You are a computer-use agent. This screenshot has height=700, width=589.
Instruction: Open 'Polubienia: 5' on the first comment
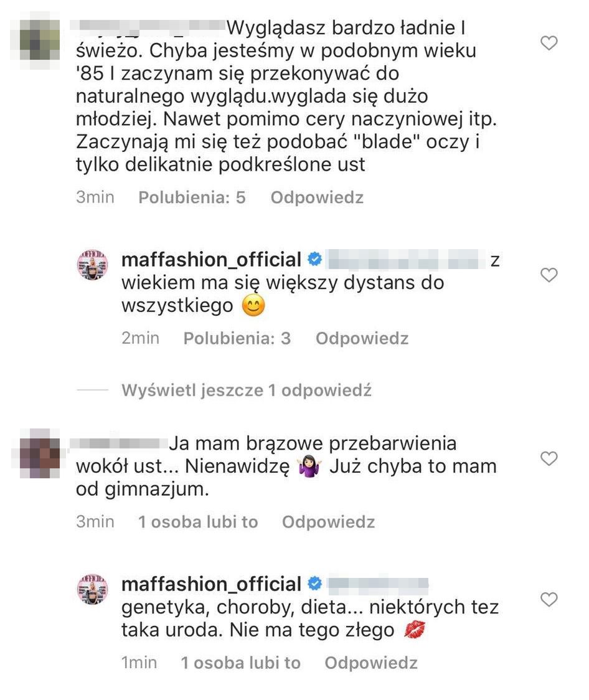click(x=191, y=197)
